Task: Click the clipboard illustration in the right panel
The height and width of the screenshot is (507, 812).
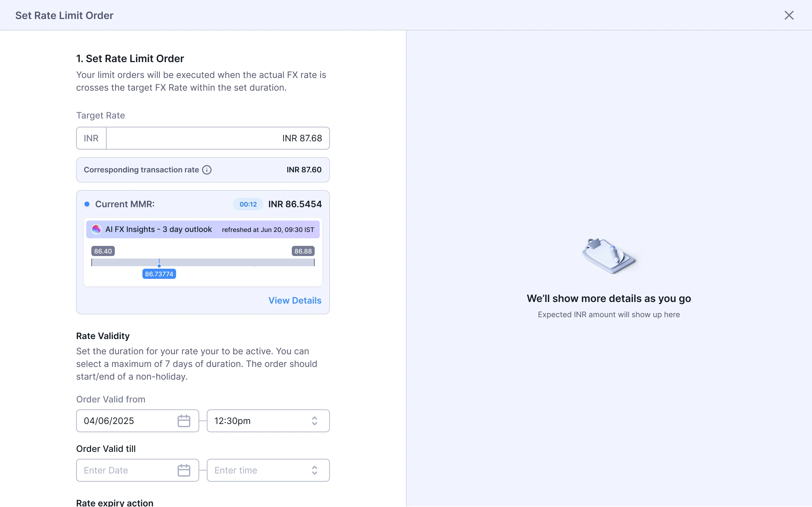Action: point(608,256)
